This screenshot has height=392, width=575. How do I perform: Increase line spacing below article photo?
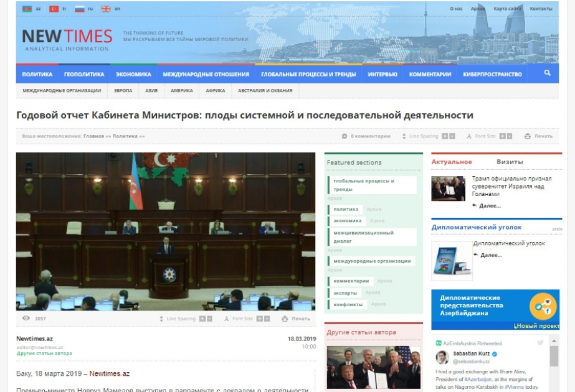coord(202,319)
